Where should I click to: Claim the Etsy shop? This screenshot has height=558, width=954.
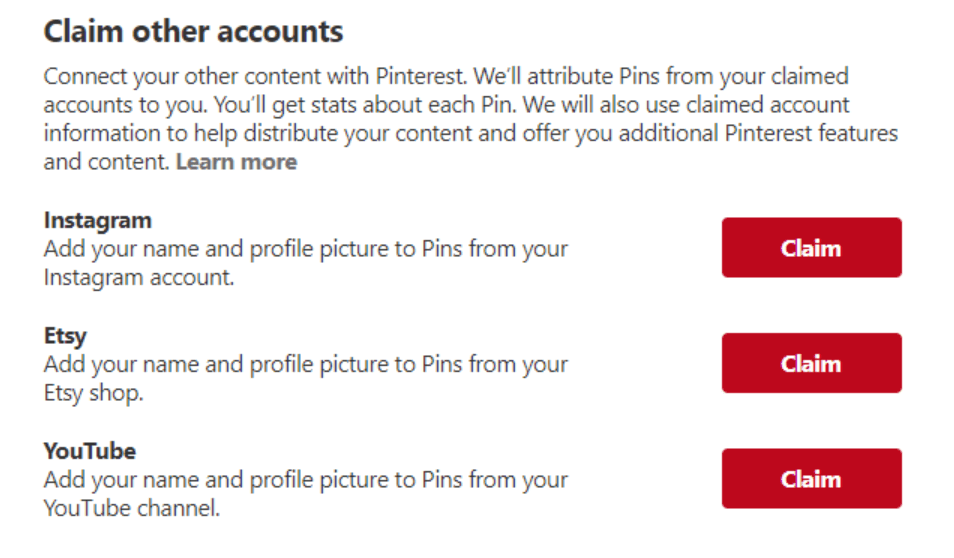(x=812, y=363)
